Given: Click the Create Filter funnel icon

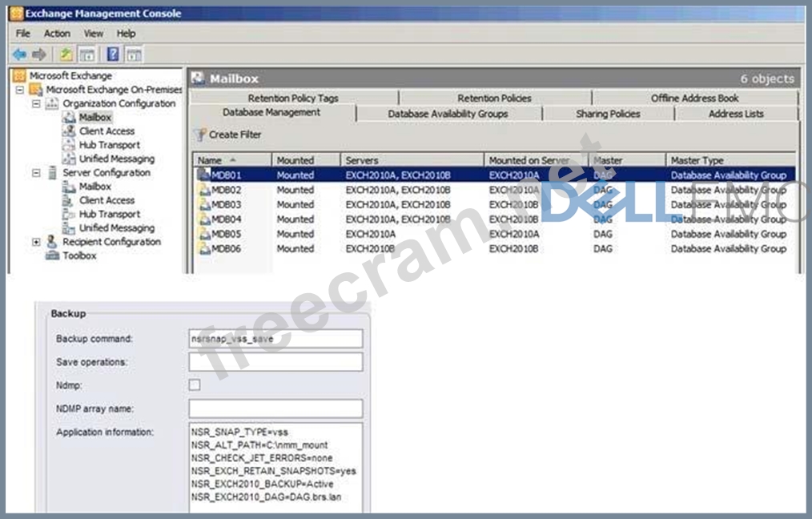Looking at the screenshot, I should click(200, 135).
